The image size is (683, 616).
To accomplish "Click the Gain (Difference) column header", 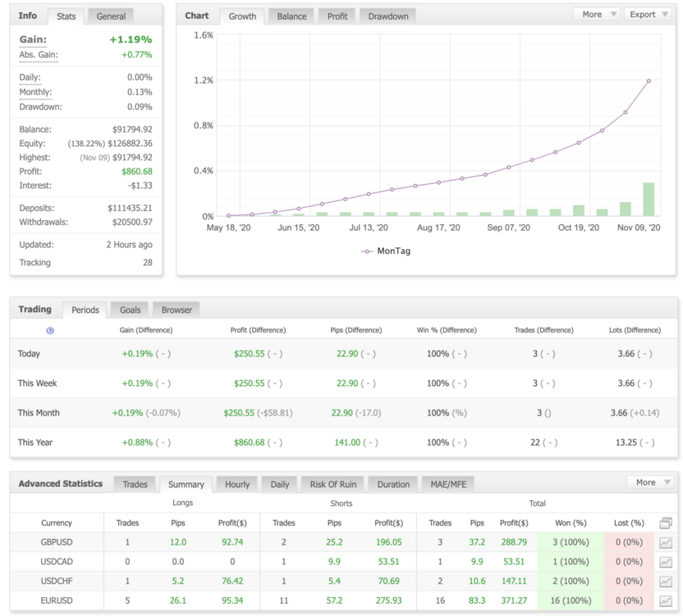I will point(146,330).
